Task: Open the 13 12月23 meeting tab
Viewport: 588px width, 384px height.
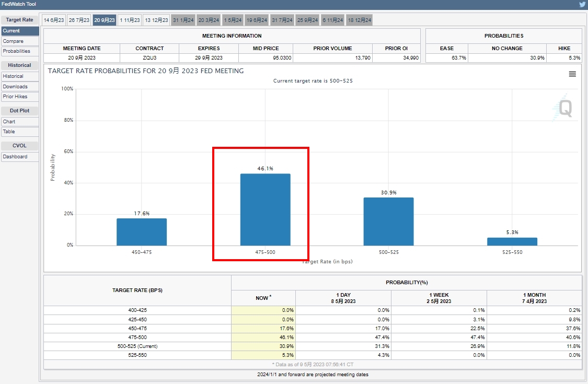Action: pos(156,20)
